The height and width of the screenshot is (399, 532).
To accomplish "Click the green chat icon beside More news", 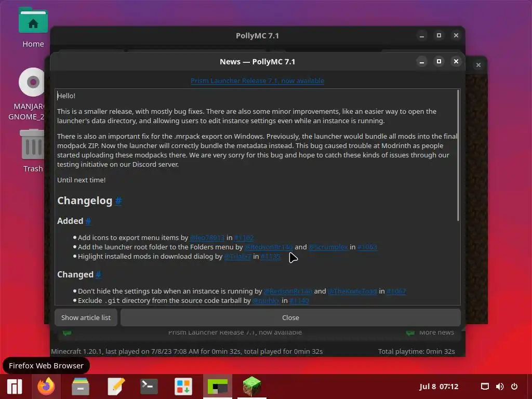I will pyautogui.click(x=410, y=333).
